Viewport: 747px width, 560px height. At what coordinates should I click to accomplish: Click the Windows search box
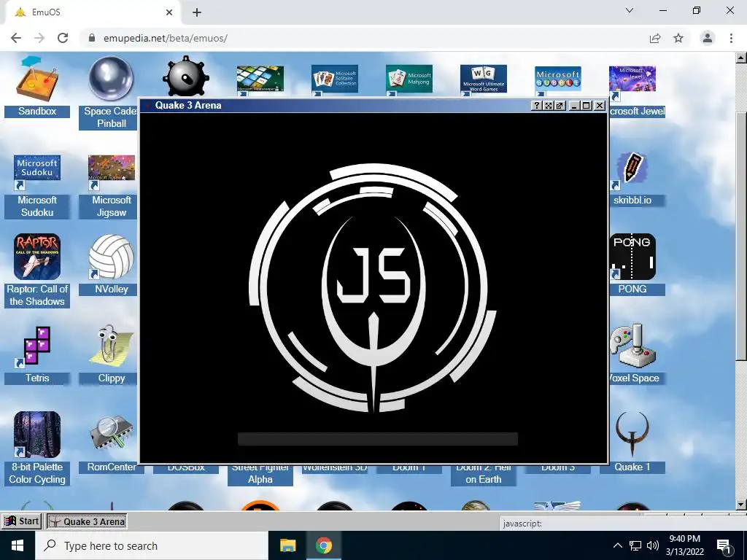coord(152,545)
